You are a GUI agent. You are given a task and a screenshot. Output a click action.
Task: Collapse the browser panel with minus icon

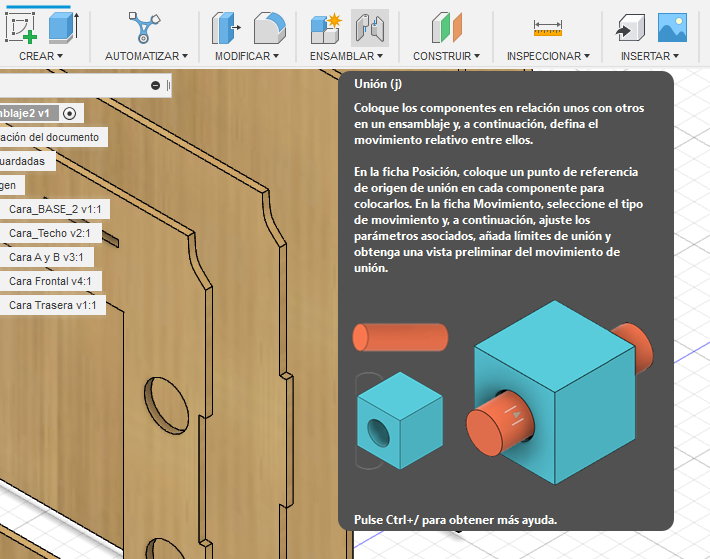pyautogui.click(x=155, y=85)
